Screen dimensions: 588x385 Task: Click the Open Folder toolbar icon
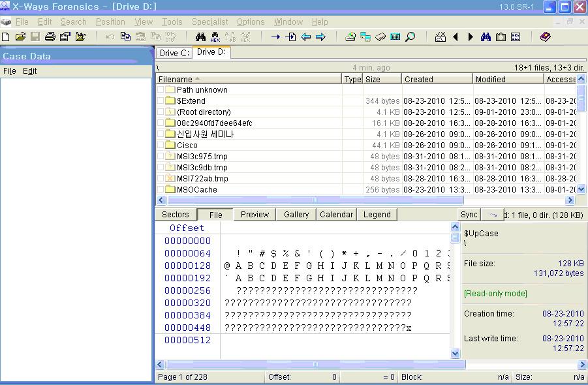(80, 37)
